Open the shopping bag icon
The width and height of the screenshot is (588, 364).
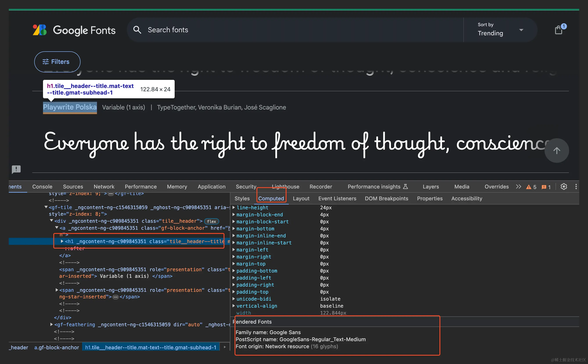point(558,30)
